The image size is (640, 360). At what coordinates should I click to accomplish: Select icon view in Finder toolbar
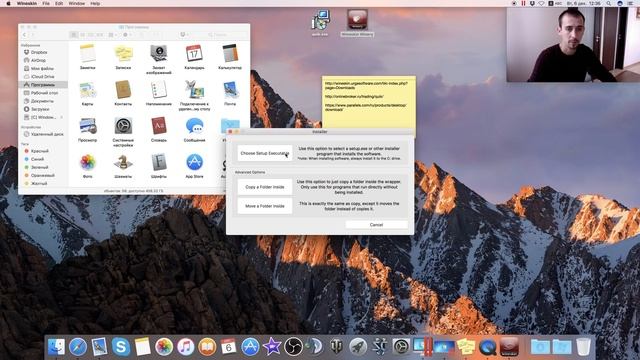[74, 35]
